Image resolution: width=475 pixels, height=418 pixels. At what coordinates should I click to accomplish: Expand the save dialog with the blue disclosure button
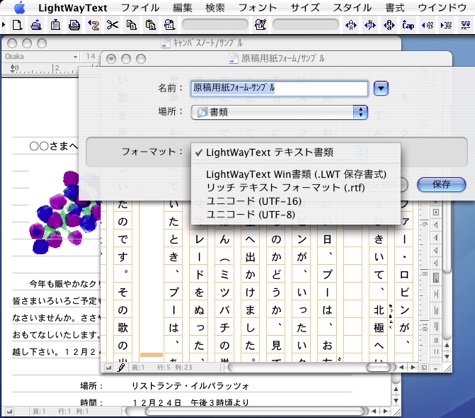381,88
